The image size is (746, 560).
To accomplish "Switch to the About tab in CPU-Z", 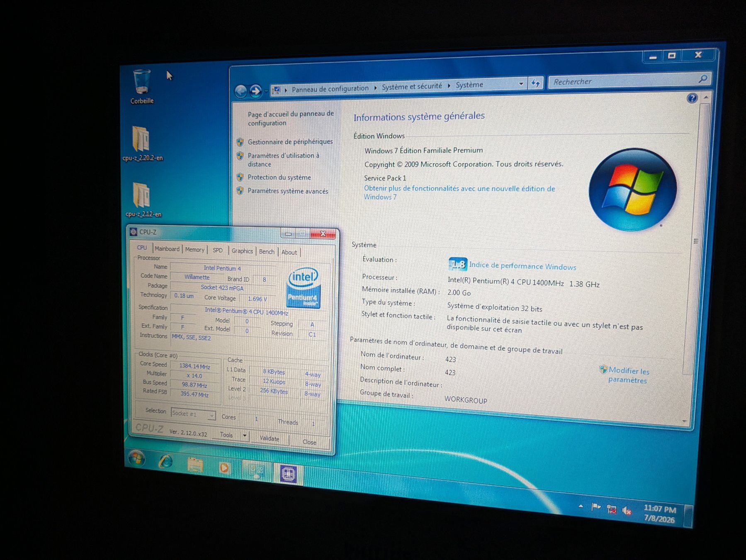I will [x=289, y=252].
